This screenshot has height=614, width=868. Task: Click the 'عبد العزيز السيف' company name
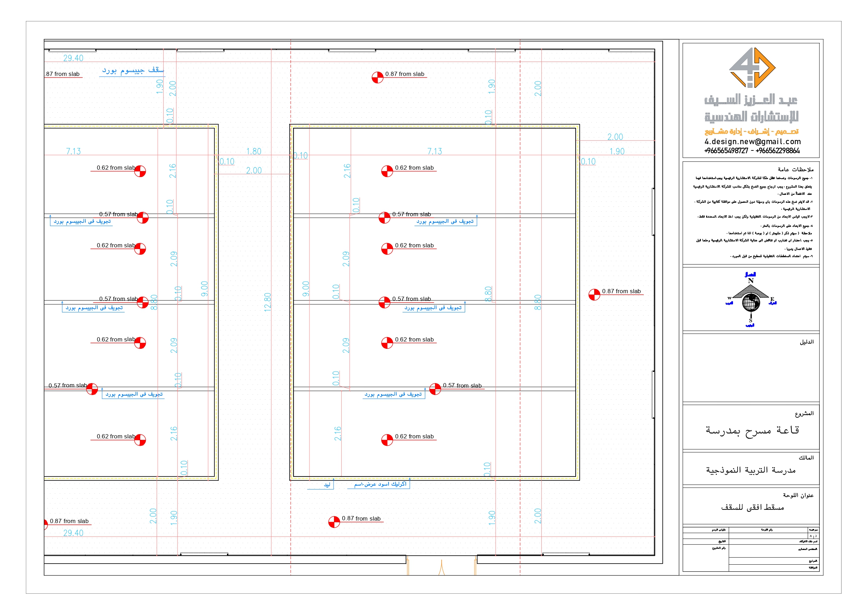click(751, 99)
